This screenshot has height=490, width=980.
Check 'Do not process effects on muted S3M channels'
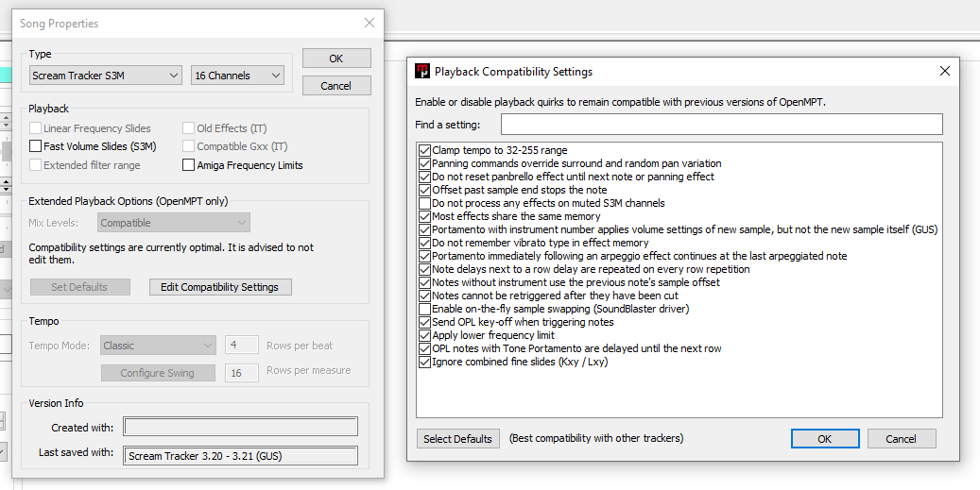[x=424, y=203]
